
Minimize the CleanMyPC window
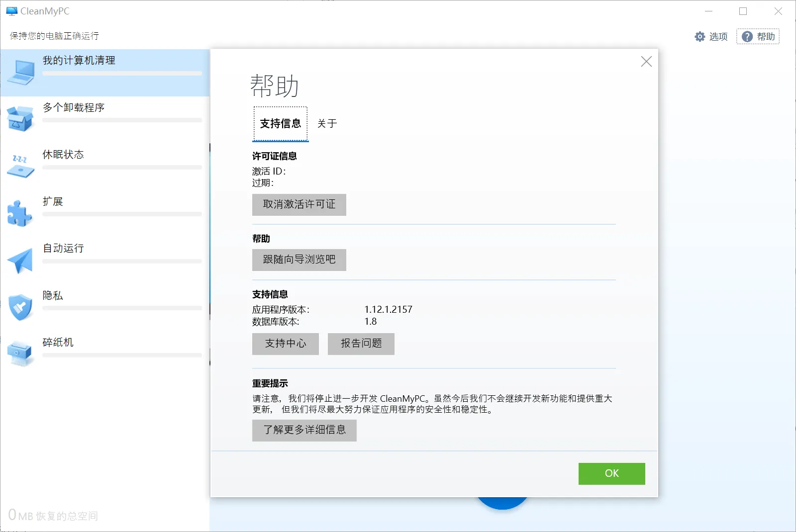pyautogui.click(x=709, y=11)
